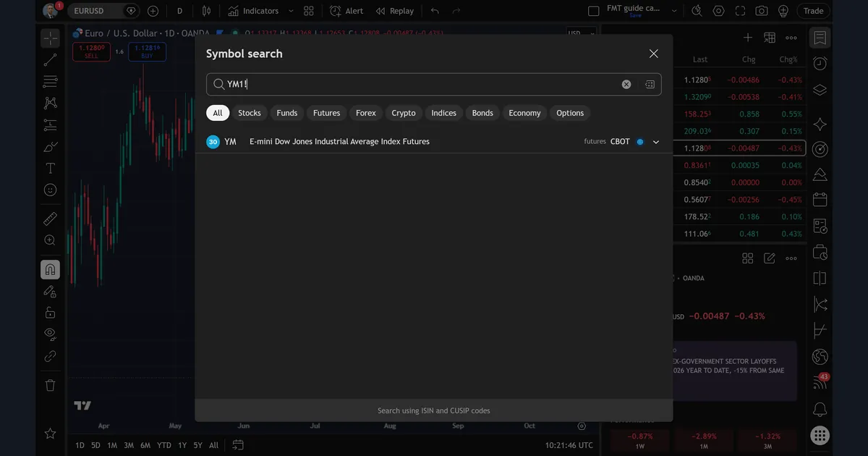The image size is (868, 456).
Task: Select the Crypto filter tab
Action: click(404, 113)
